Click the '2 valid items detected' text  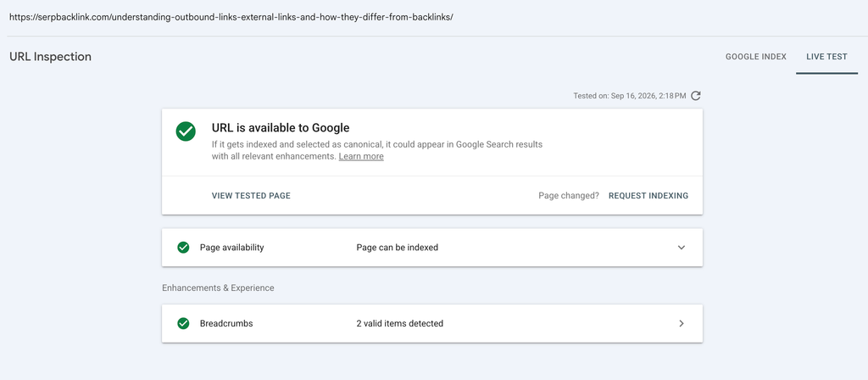tap(400, 323)
